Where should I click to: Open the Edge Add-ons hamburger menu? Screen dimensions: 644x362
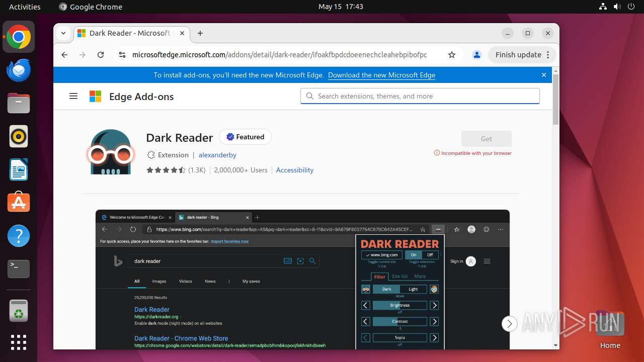(x=73, y=96)
